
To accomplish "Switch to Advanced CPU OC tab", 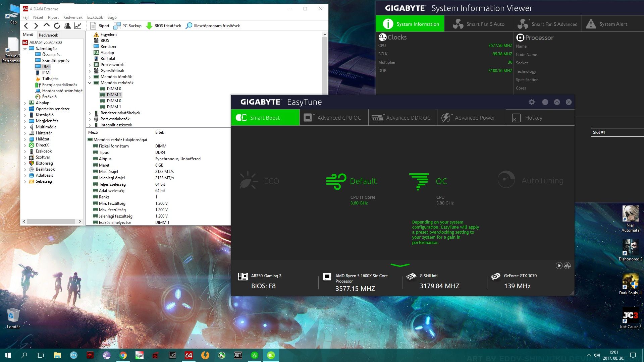I will [334, 118].
